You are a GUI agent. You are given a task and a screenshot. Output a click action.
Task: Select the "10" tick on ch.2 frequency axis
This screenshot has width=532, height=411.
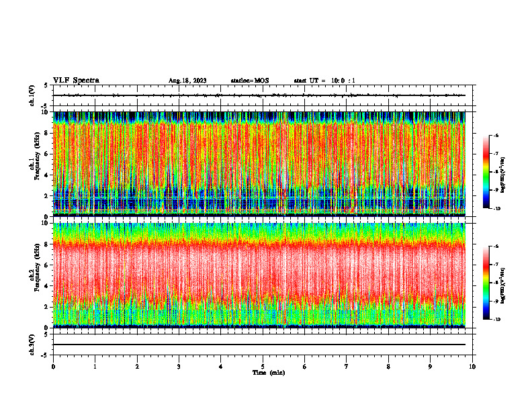coord(45,223)
